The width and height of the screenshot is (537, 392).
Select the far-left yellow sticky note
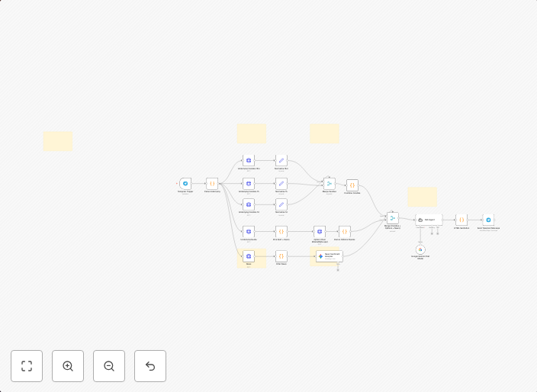pos(58,141)
